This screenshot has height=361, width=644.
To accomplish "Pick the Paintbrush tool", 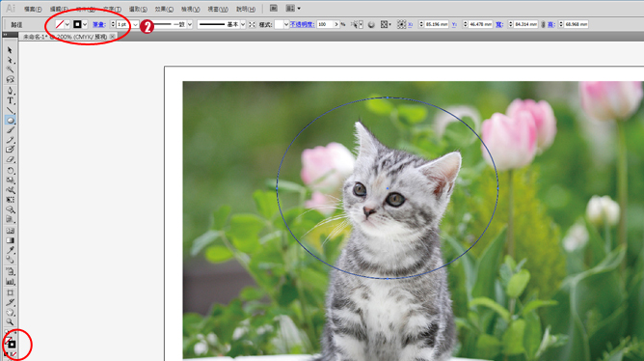I will [x=10, y=130].
